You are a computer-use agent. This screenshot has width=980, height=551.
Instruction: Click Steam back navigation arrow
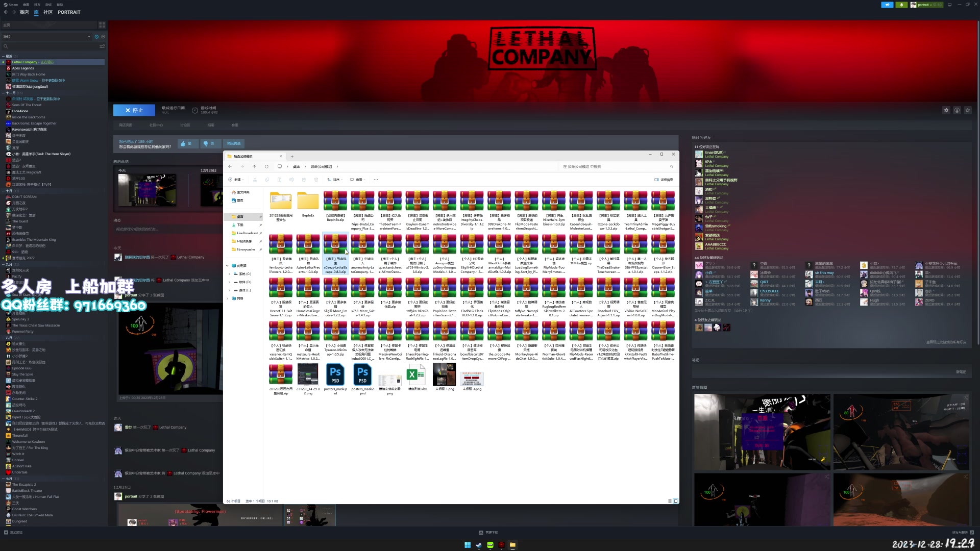click(6, 12)
